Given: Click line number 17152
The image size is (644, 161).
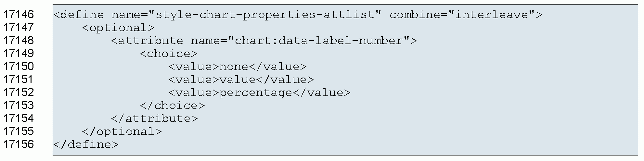Looking at the screenshot, I should tap(18, 93).
